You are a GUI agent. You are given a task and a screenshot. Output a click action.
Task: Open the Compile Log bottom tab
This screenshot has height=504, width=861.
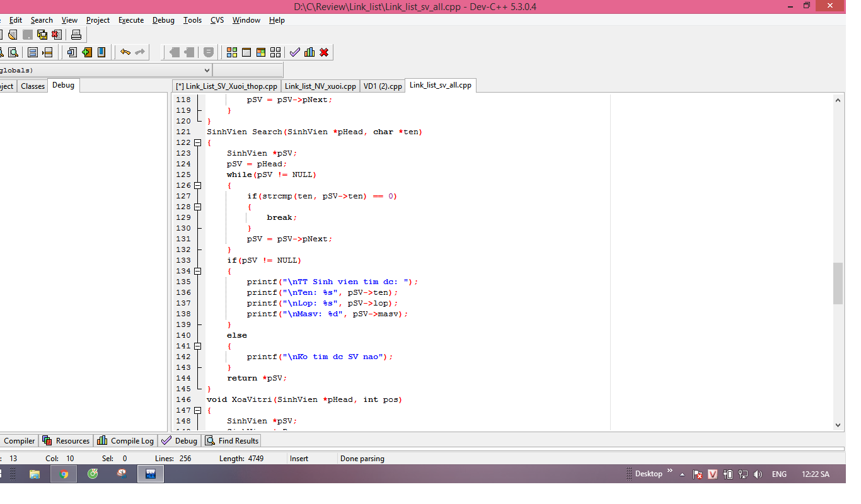pos(125,441)
